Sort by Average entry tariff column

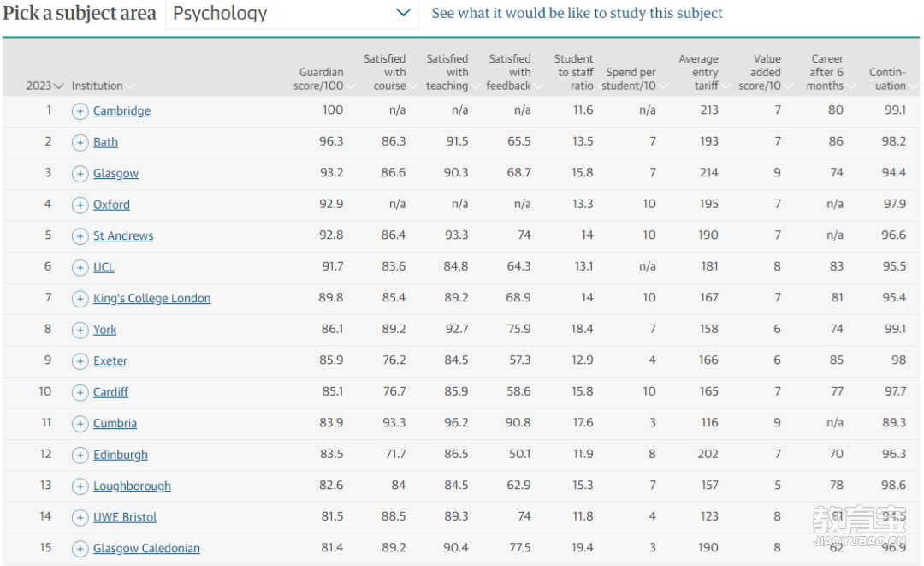(703, 72)
